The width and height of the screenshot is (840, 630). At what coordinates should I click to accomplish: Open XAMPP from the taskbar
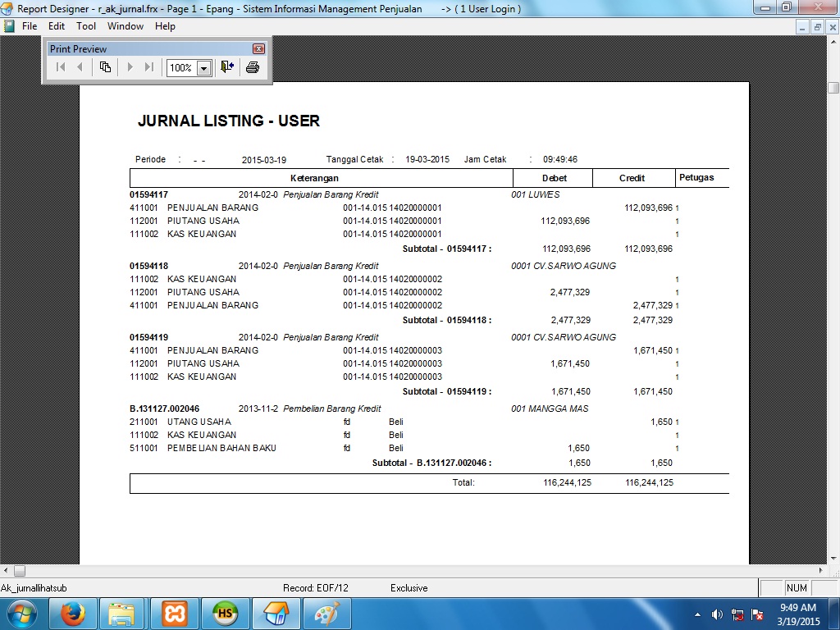pyautogui.click(x=174, y=613)
